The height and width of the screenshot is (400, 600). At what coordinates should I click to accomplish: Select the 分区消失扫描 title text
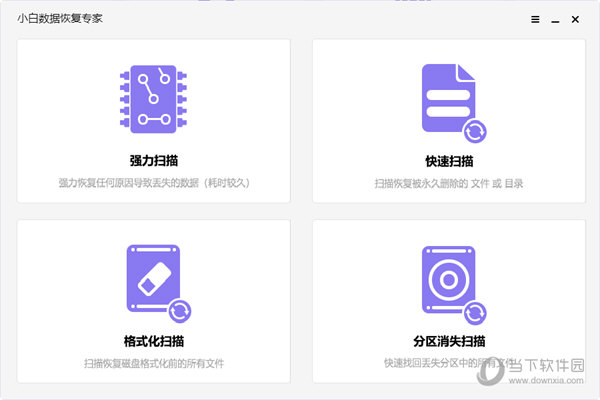tap(449, 341)
